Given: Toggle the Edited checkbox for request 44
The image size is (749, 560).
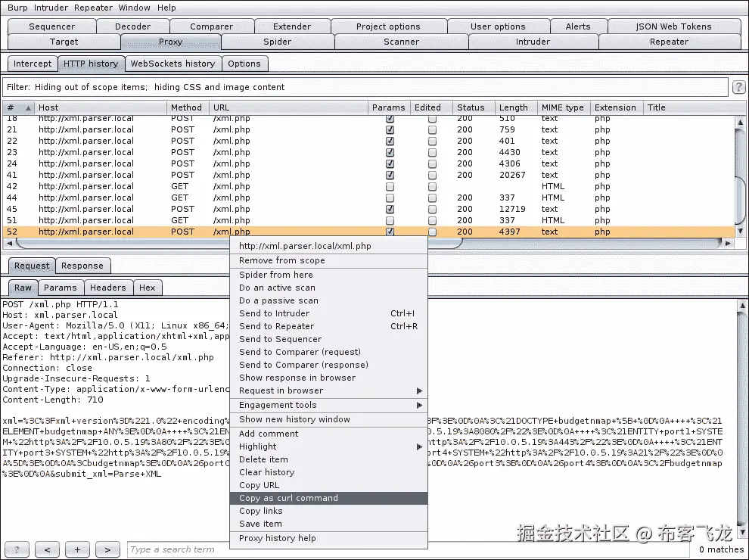Looking at the screenshot, I should click(432, 198).
